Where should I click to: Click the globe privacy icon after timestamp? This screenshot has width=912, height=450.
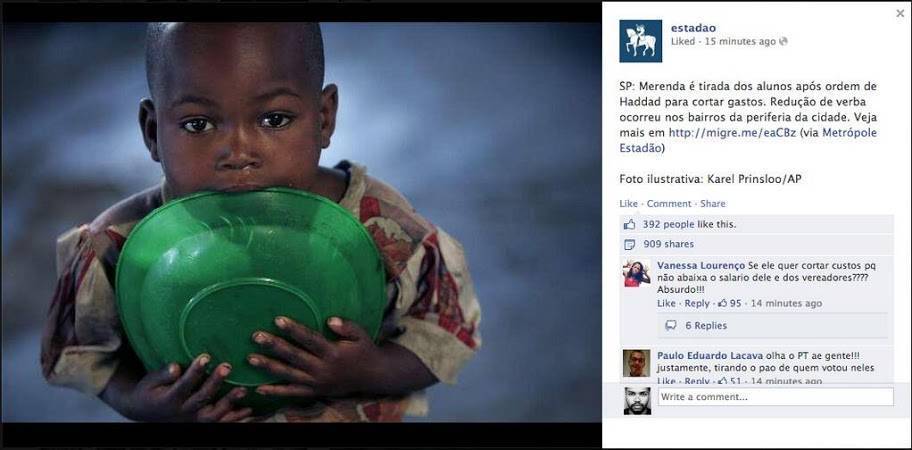(x=783, y=41)
